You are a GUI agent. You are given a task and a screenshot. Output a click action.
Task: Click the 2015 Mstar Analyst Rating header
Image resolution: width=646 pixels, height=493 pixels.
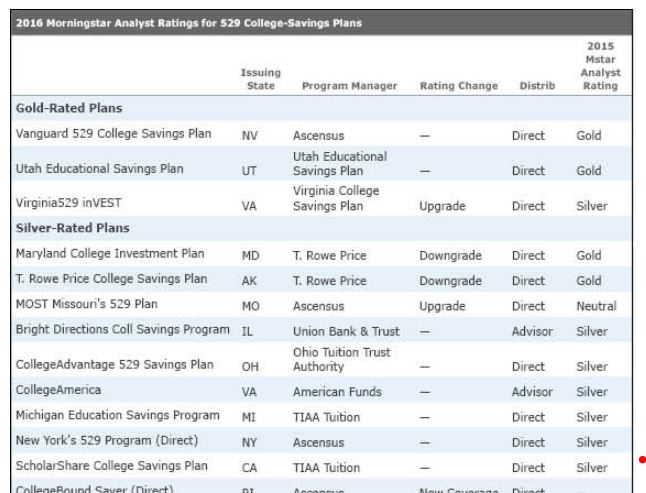[x=600, y=66]
